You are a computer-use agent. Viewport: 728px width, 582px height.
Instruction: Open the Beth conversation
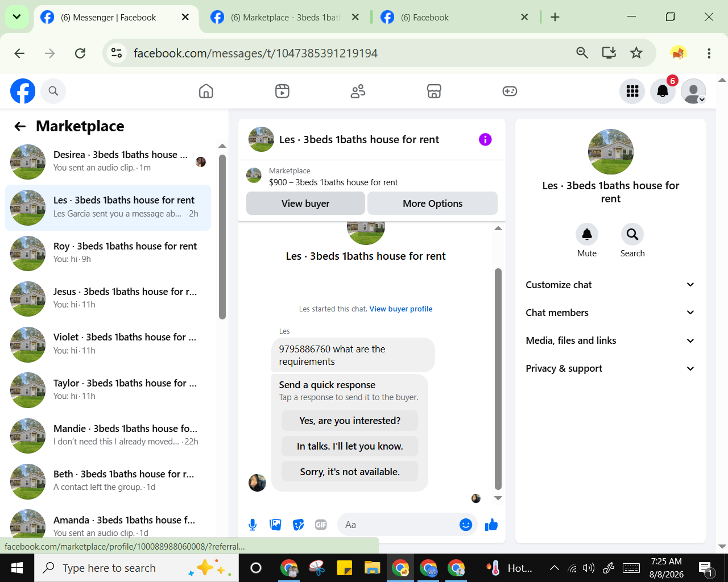click(108, 481)
